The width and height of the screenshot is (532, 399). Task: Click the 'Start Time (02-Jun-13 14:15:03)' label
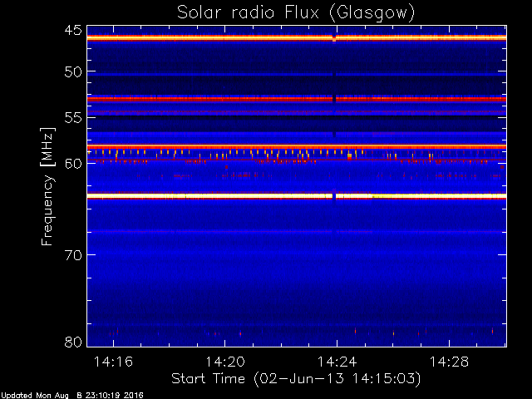[x=296, y=379]
